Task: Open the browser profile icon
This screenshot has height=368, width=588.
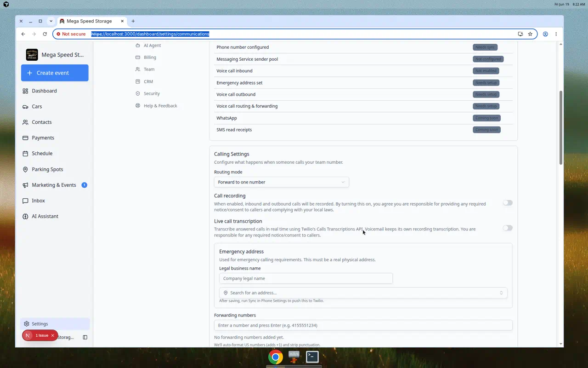Action: tap(545, 34)
